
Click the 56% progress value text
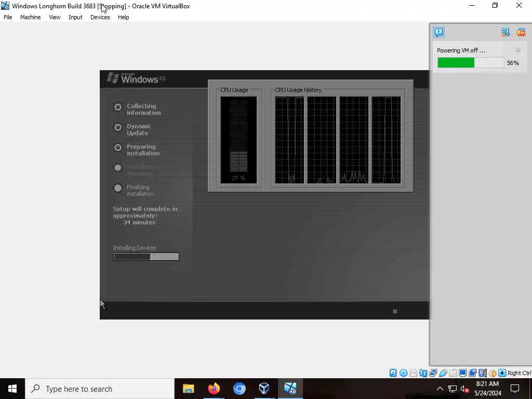click(513, 63)
